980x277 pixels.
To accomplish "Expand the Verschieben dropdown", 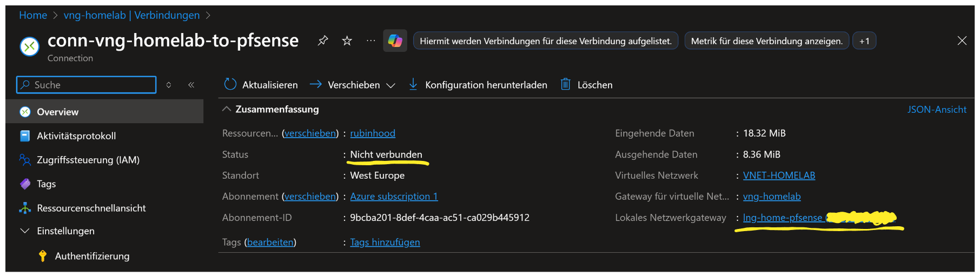I will click(x=390, y=85).
